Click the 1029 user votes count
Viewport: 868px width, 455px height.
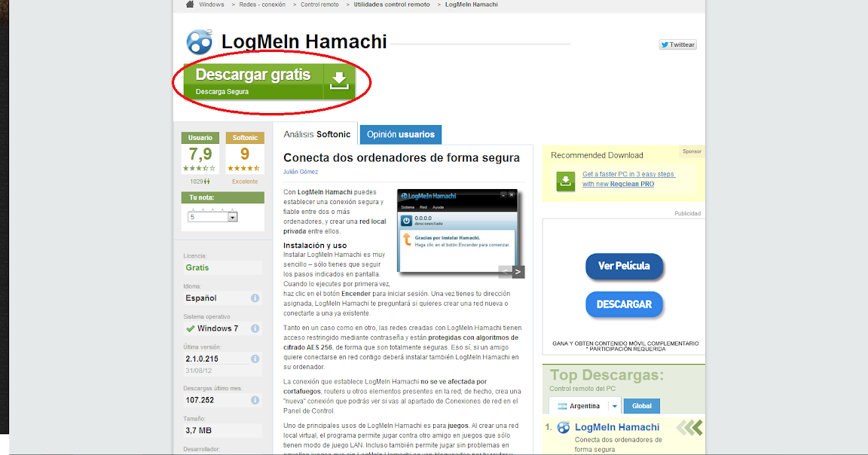199,182
